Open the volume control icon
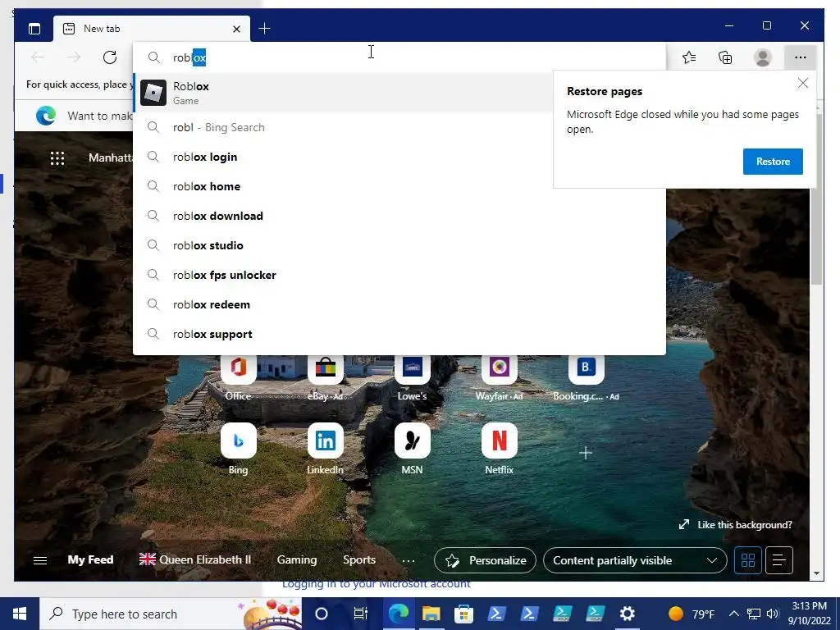 pyautogui.click(x=773, y=614)
